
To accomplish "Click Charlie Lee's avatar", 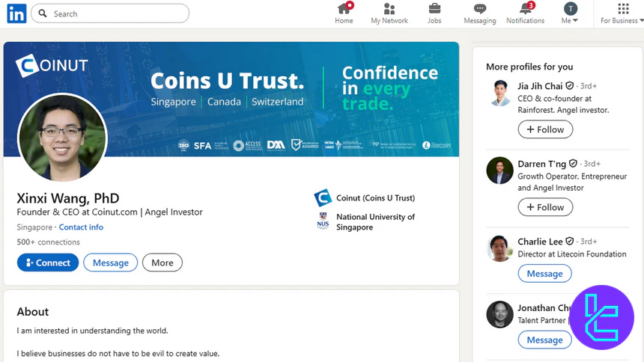I will [499, 248].
